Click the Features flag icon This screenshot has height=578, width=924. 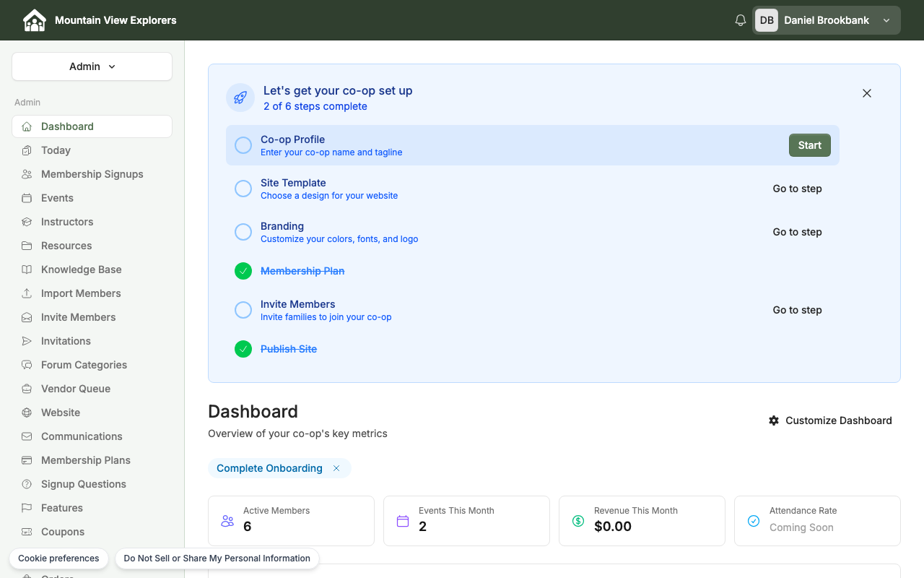click(x=27, y=508)
